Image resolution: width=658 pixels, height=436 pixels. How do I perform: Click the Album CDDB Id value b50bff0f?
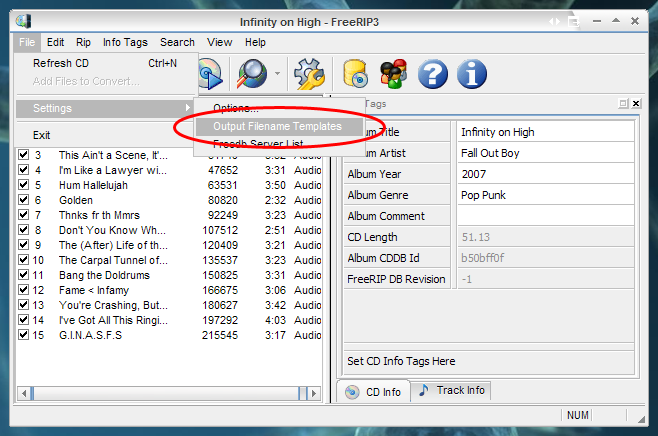[483, 258]
